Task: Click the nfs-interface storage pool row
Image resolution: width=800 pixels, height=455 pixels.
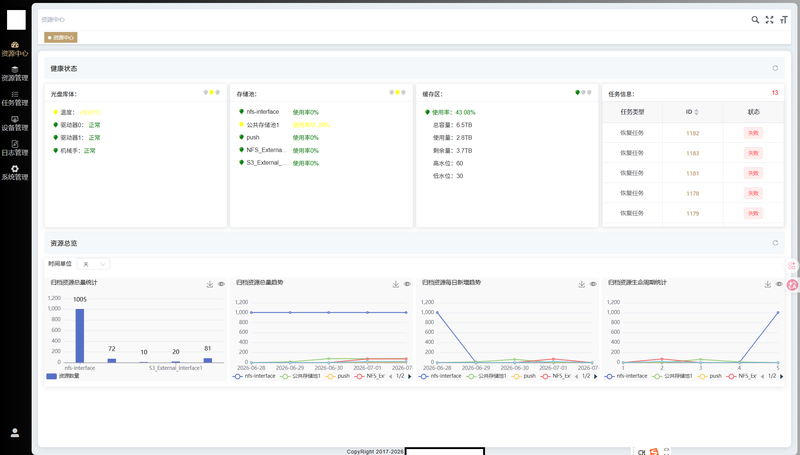Action: (279, 112)
